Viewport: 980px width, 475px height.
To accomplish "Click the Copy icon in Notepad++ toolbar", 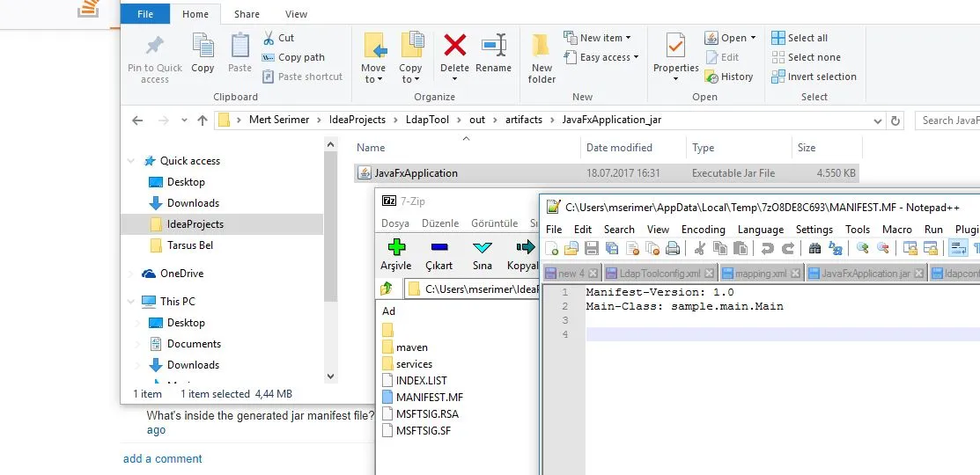I will (x=720, y=248).
